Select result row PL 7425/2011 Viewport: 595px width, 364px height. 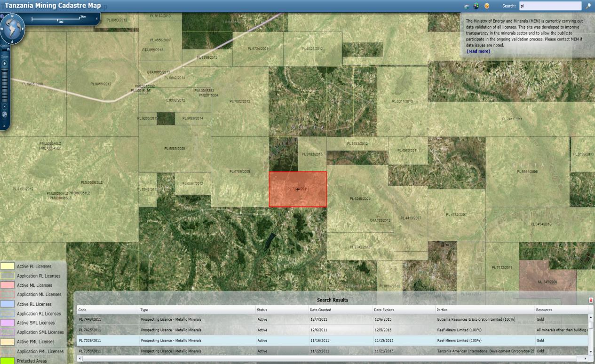(x=332, y=330)
